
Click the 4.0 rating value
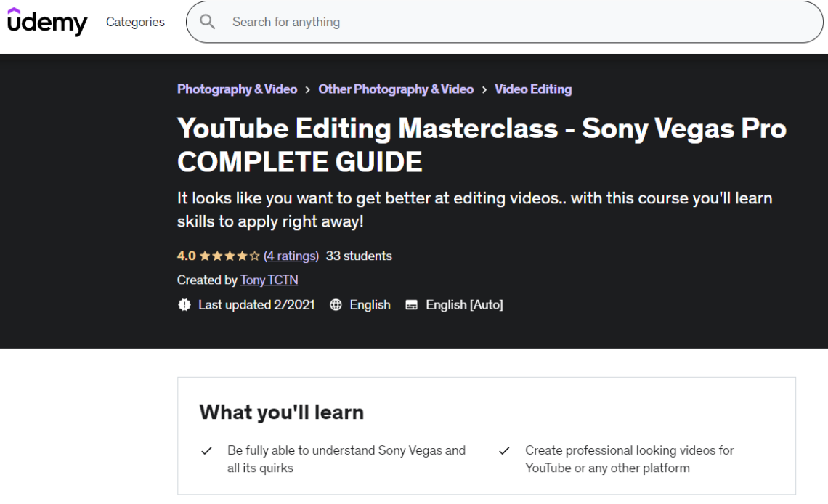(184, 256)
